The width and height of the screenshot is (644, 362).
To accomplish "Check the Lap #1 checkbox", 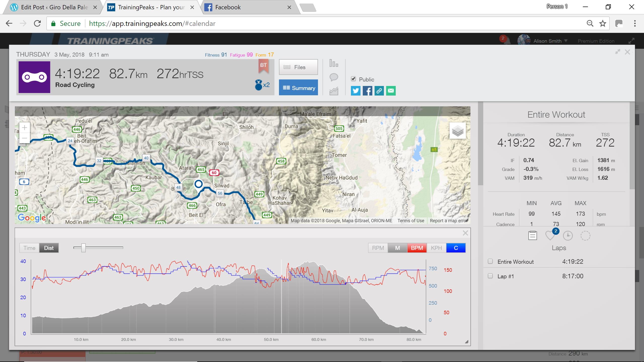I will pyautogui.click(x=490, y=276).
